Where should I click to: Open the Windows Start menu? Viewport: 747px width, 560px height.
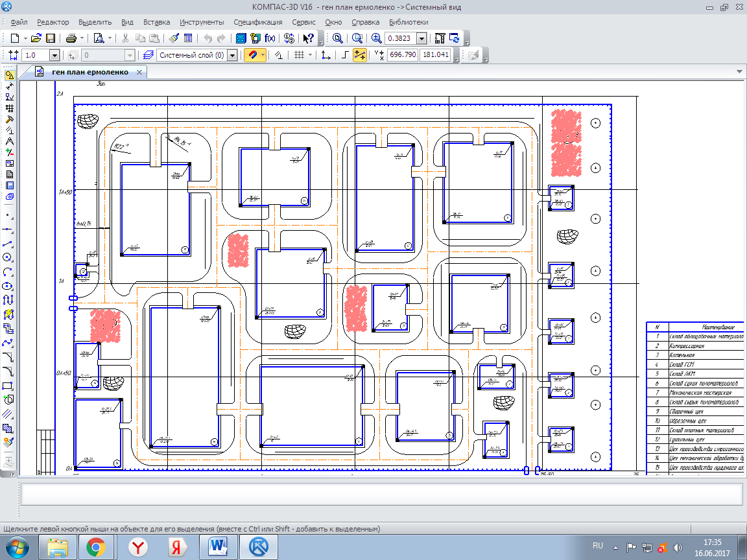[17, 547]
